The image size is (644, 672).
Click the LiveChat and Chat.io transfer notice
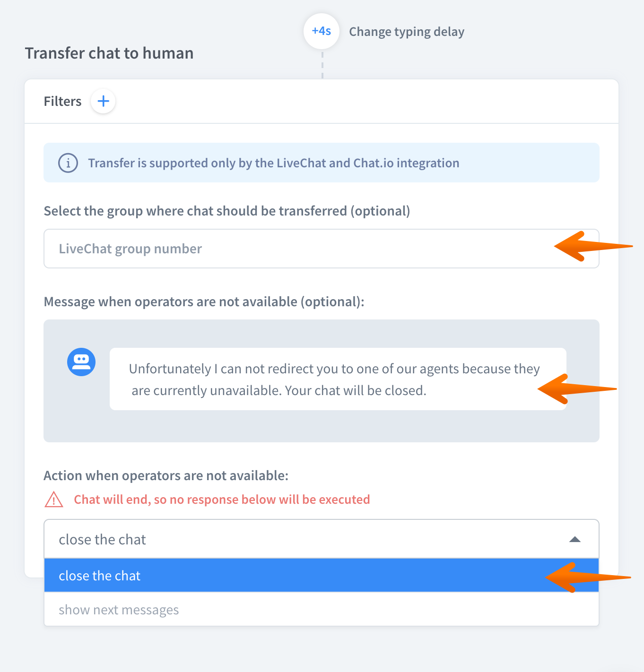point(274,163)
